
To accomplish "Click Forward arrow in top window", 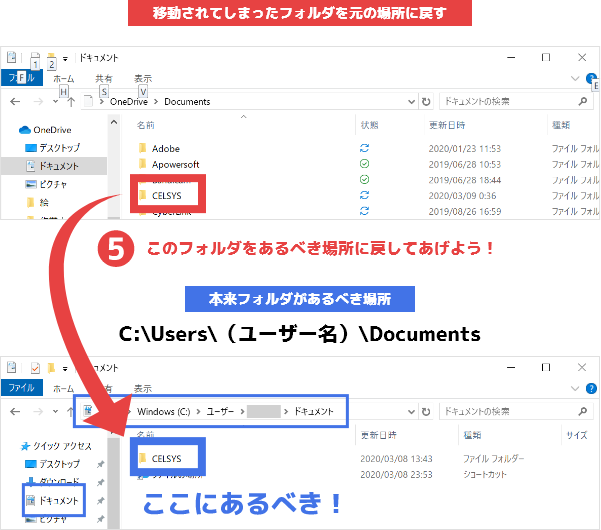I will pos(38,102).
